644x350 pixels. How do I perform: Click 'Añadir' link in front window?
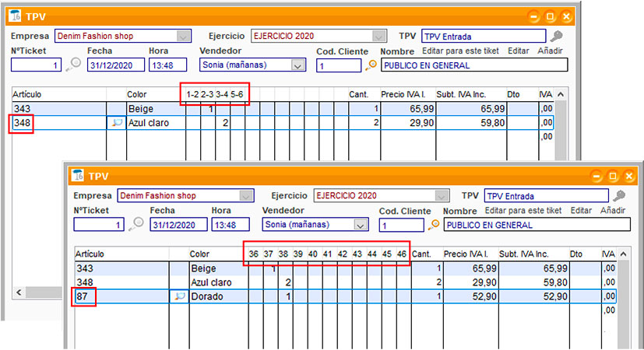[x=613, y=210]
